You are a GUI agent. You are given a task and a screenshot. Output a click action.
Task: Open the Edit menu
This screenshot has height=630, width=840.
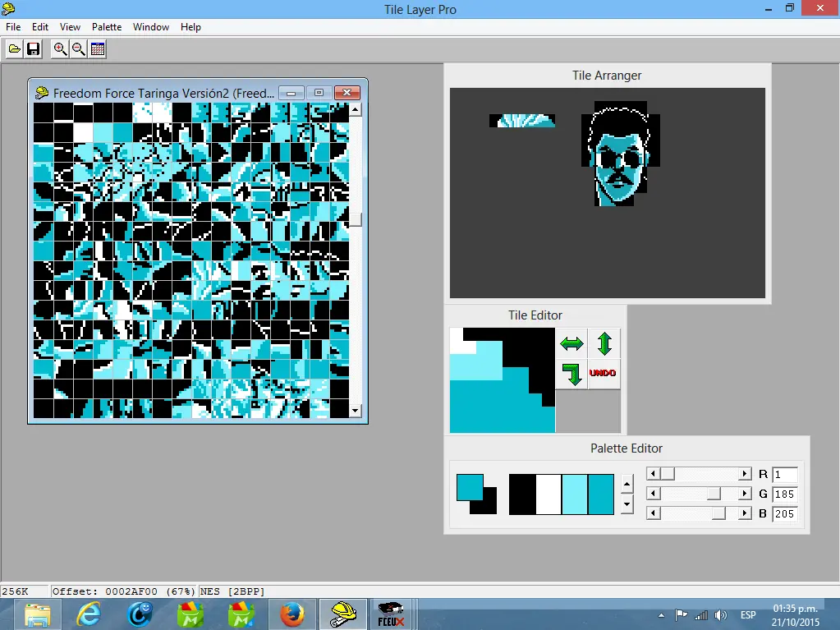coord(39,27)
